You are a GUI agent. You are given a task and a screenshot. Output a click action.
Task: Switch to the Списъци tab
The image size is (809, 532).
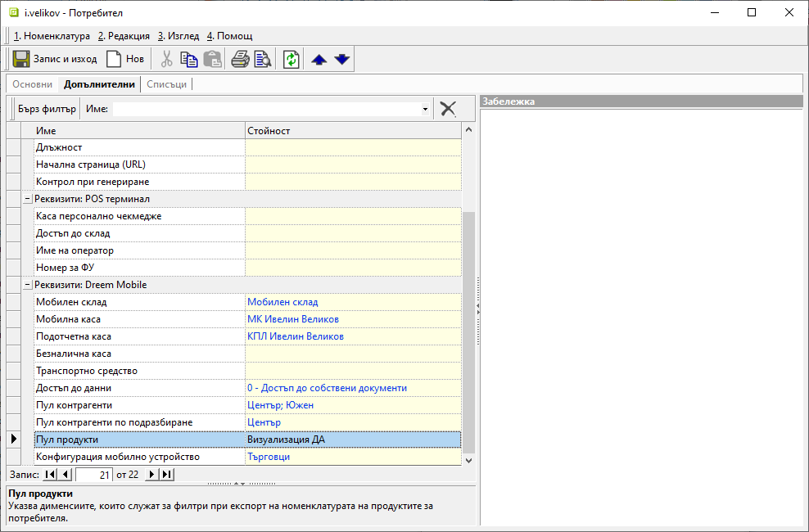[x=167, y=84]
